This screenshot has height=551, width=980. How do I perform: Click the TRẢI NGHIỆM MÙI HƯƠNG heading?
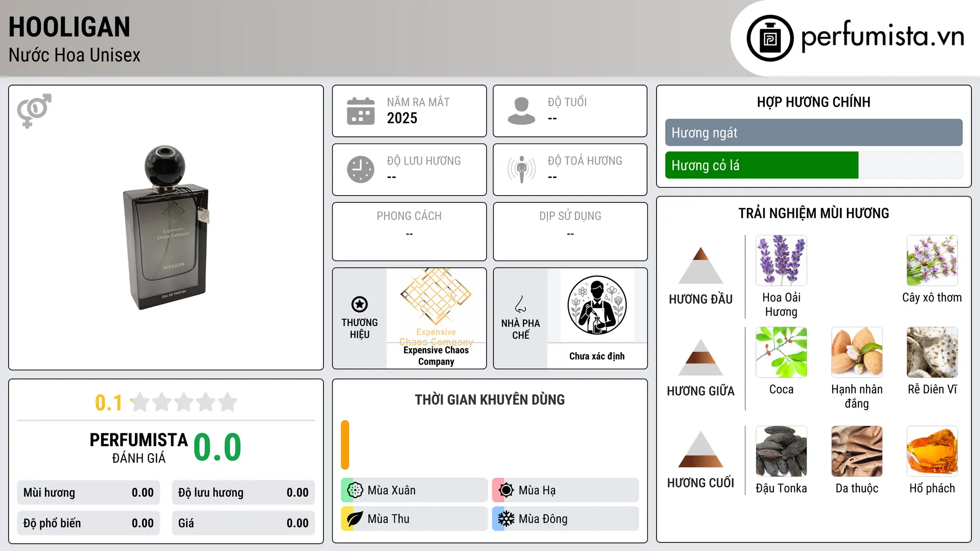tap(813, 213)
